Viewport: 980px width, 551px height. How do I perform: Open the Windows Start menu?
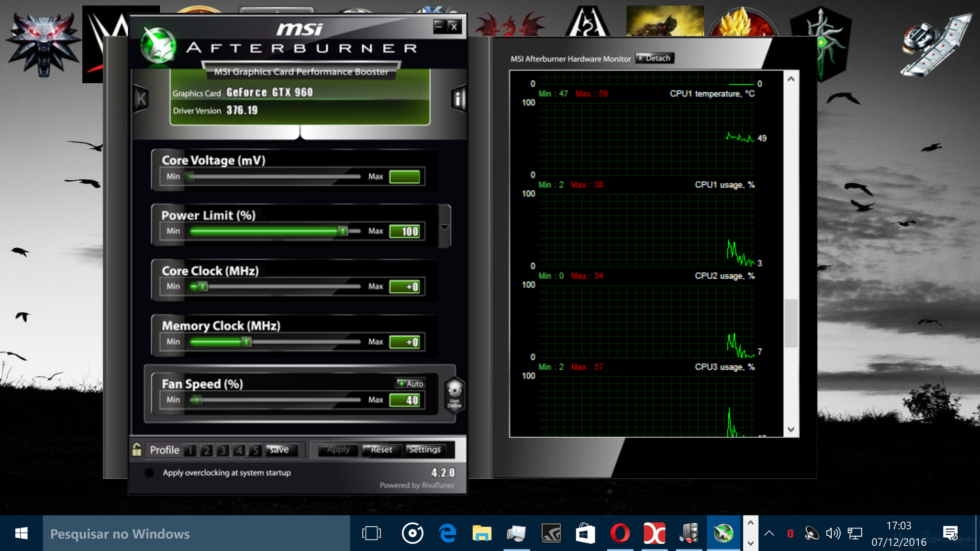pyautogui.click(x=21, y=533)
